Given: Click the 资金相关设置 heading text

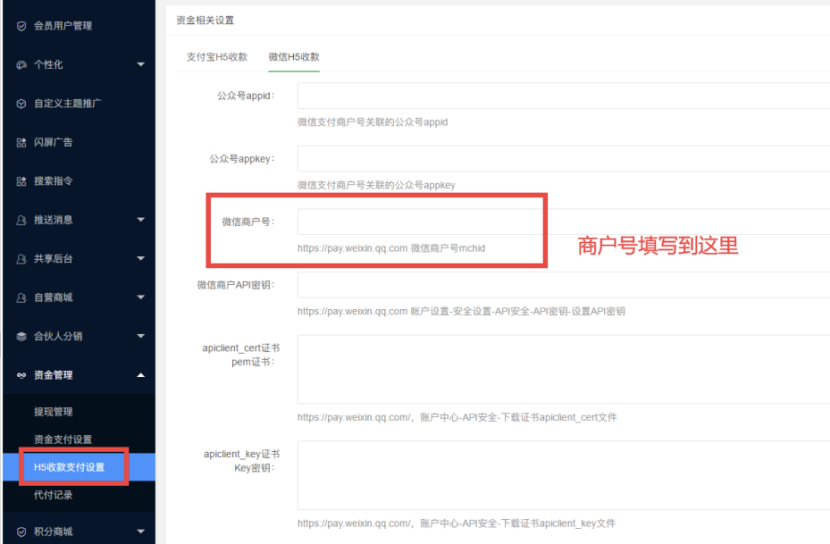Looking at the screenshot, I should (x=205, y=21).
